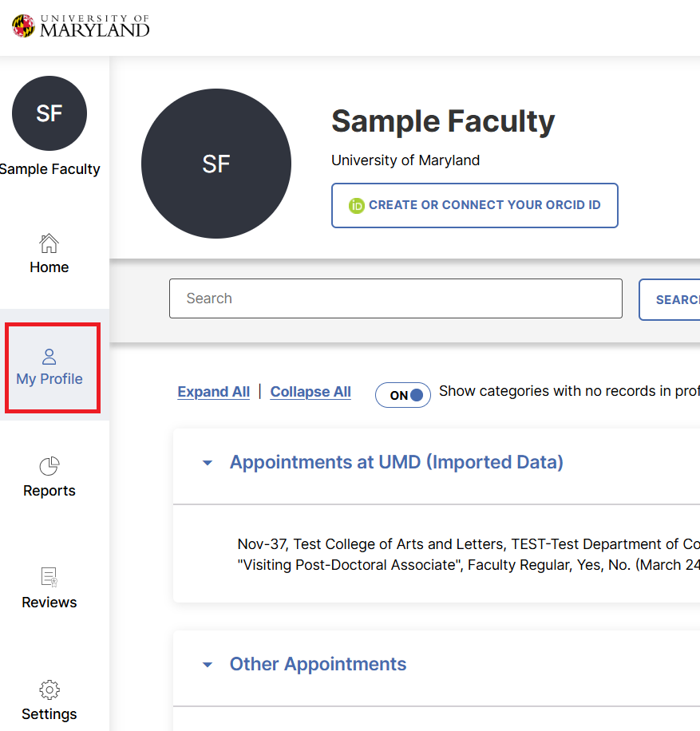The width and height of the screenshot is (700, 731).
Task: Click the Collapse All link
Action: (x=310, y=392)
